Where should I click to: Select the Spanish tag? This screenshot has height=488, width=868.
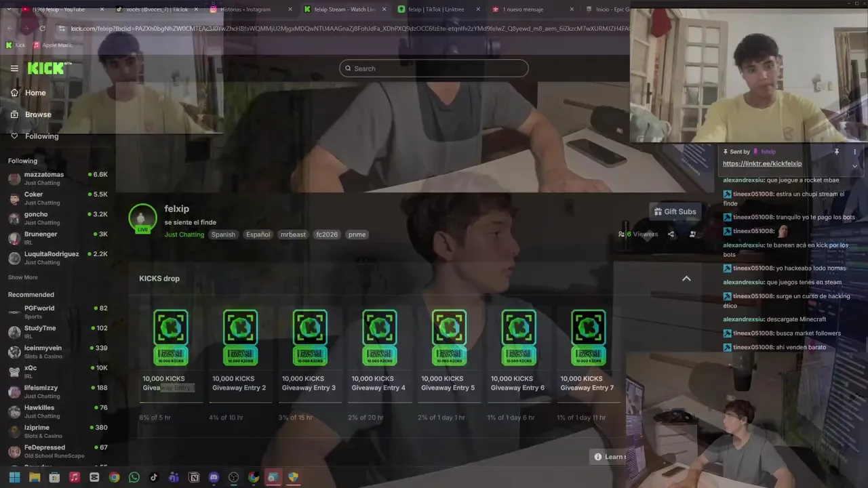click(223, 235)
